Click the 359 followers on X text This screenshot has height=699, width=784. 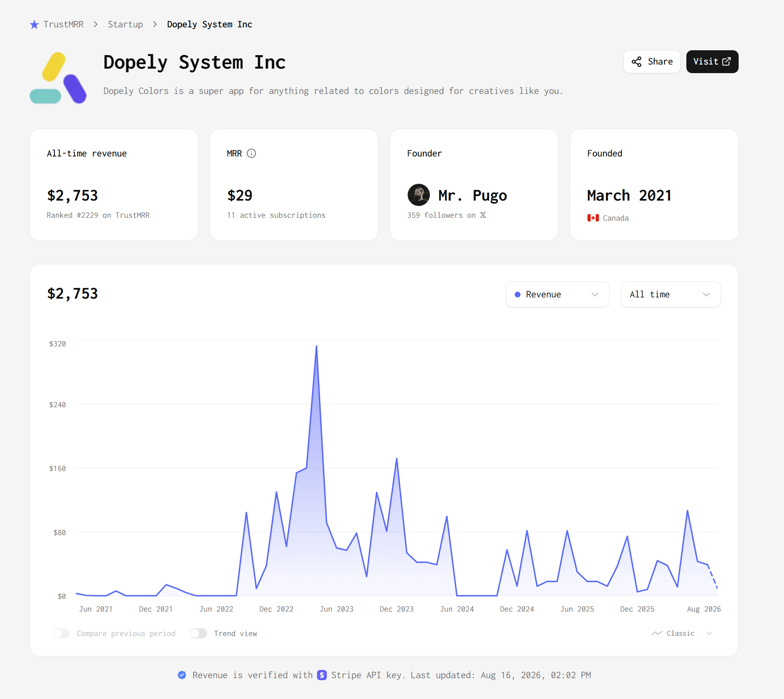tap(446, 215)
